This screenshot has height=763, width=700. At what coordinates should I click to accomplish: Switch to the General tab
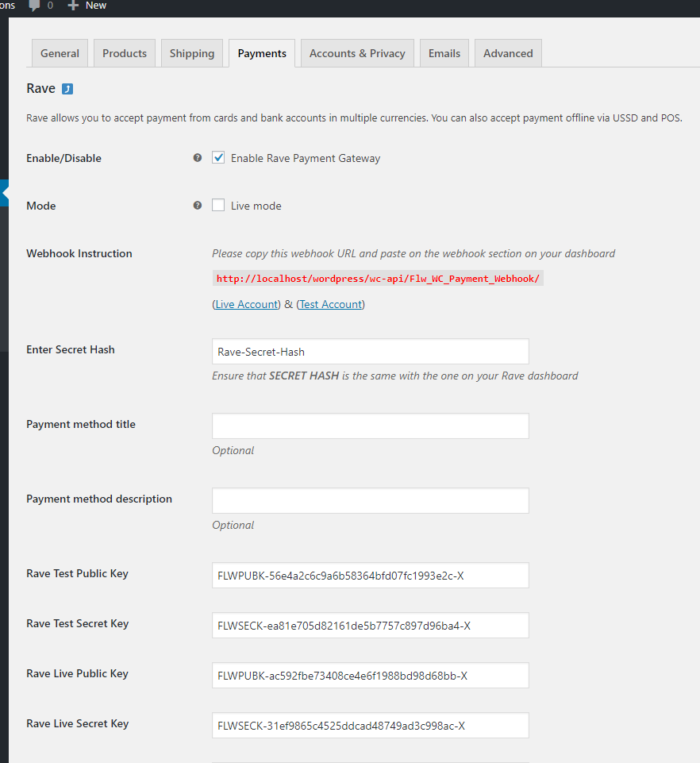(60, 53)
